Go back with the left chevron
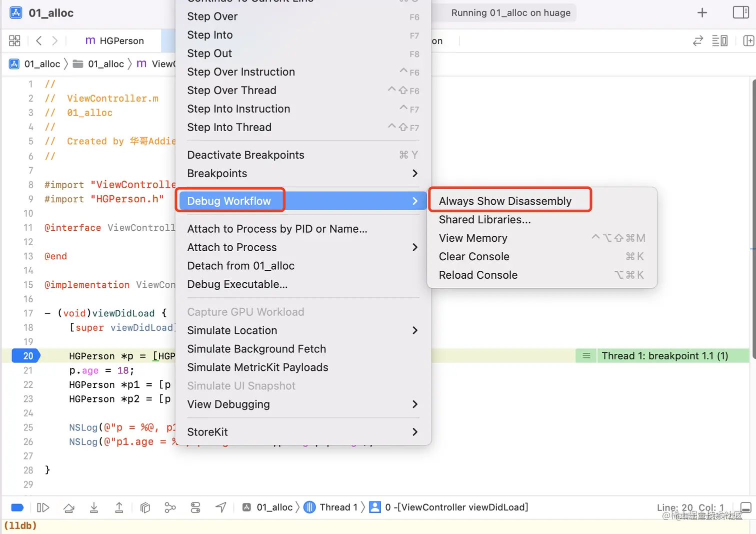This screenshot has width=756, height=534. pyautogui.click(x=39, y=41)
